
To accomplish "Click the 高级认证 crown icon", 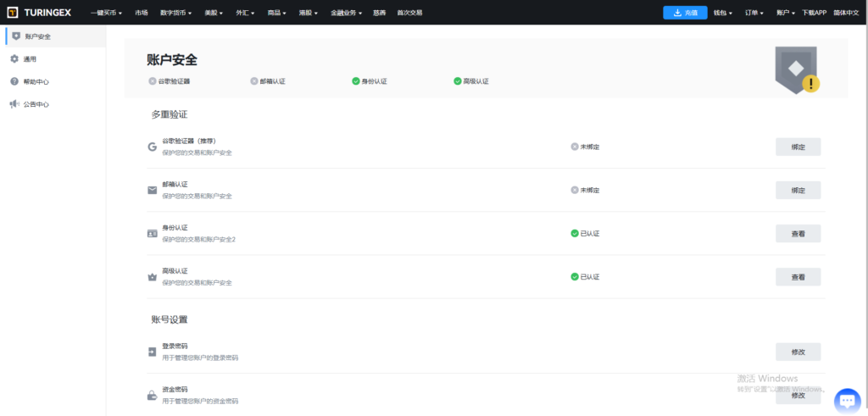I will click(x=153, y=277).
